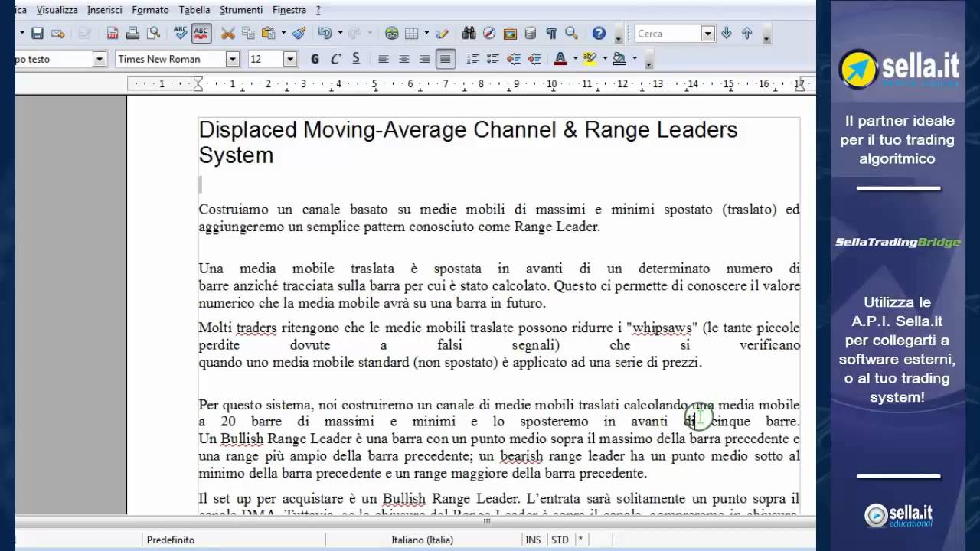The height and width of the screenshot is (551, 980).
Task: Click the Decrease Indent icon
Action: 514,59
